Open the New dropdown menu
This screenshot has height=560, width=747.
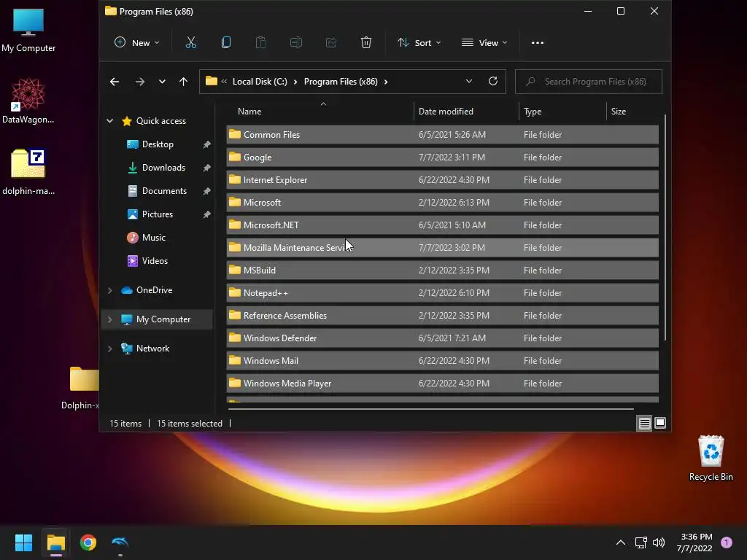click(x=136, y=43)
